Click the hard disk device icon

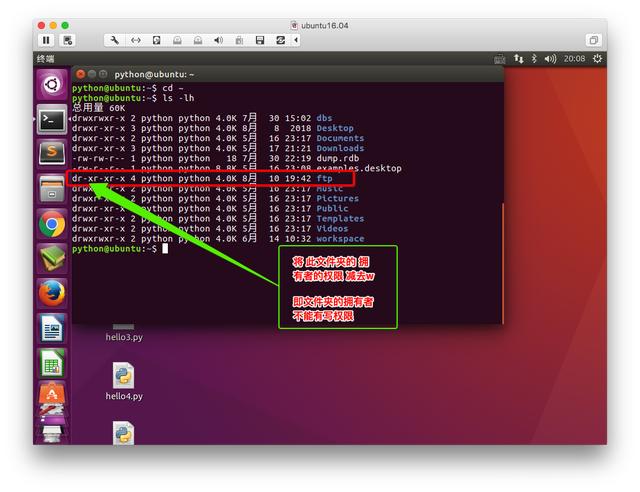point(156,40)
